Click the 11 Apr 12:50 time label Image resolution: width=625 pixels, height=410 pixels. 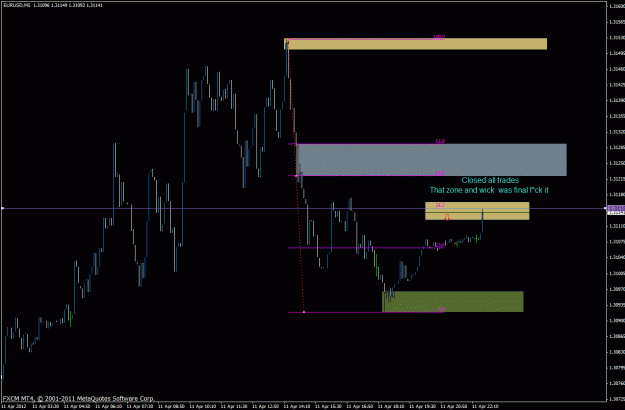tap(265, 406)
